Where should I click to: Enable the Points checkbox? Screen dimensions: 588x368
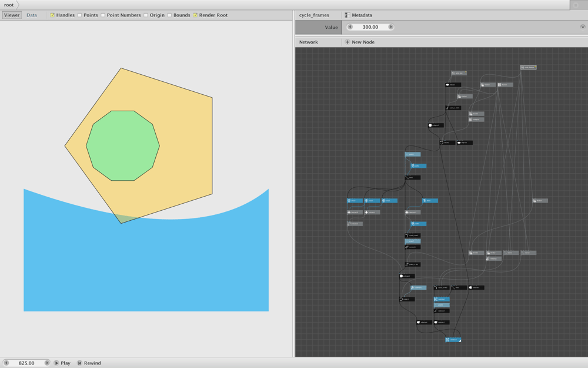[x=79, y=15]
